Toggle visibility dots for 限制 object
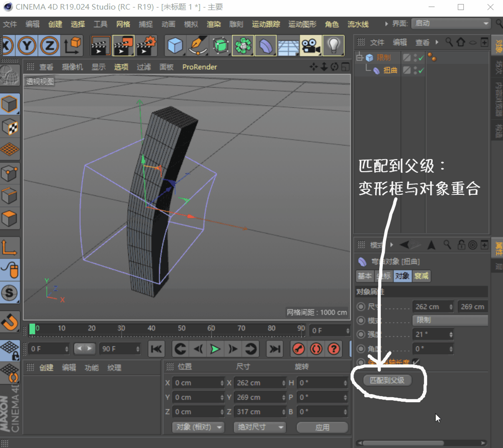Viewport: 503px width, 448px height. [416, 57]
